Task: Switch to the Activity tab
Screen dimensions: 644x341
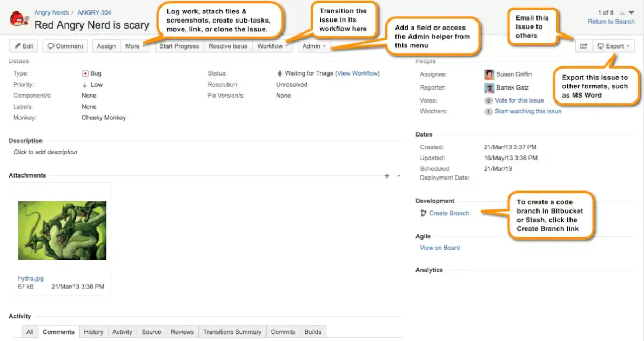Action: [x=123, y=332]
